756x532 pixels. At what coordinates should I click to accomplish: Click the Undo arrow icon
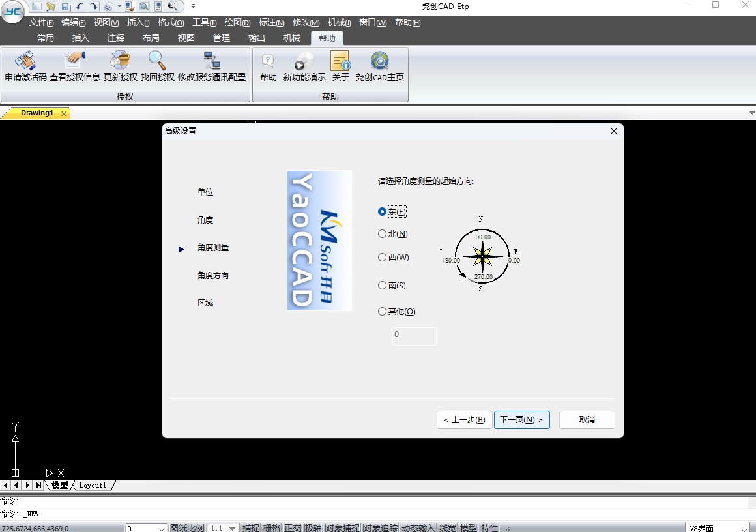click(80, 7)
